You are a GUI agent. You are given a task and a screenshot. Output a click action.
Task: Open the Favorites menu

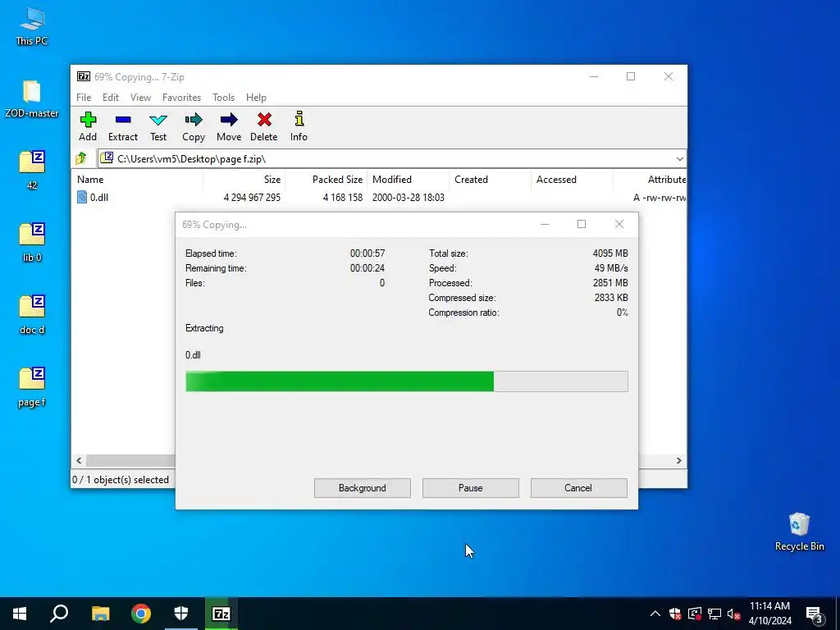click(x=181, y=98)
